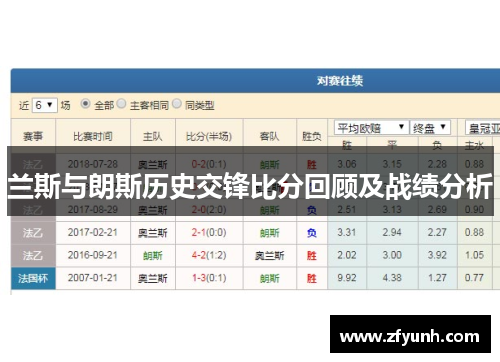Image resolution: width=500 pixels, height=362 pixels.
Task: Select the 主客相同 radio button
Action: point(122,104)
